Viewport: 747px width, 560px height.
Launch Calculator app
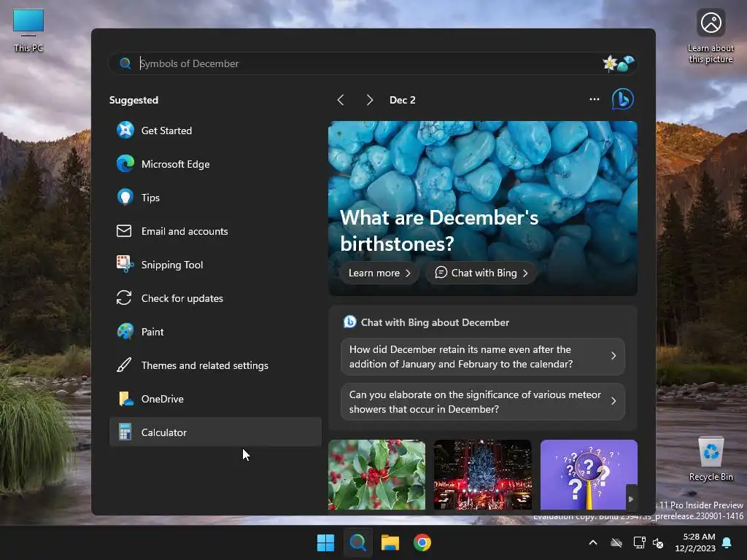(x=215, y=432)
